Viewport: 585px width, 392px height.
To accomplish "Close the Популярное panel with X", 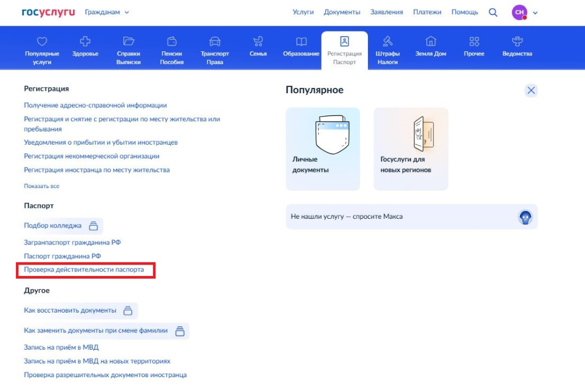I will [x=531, y=90].
